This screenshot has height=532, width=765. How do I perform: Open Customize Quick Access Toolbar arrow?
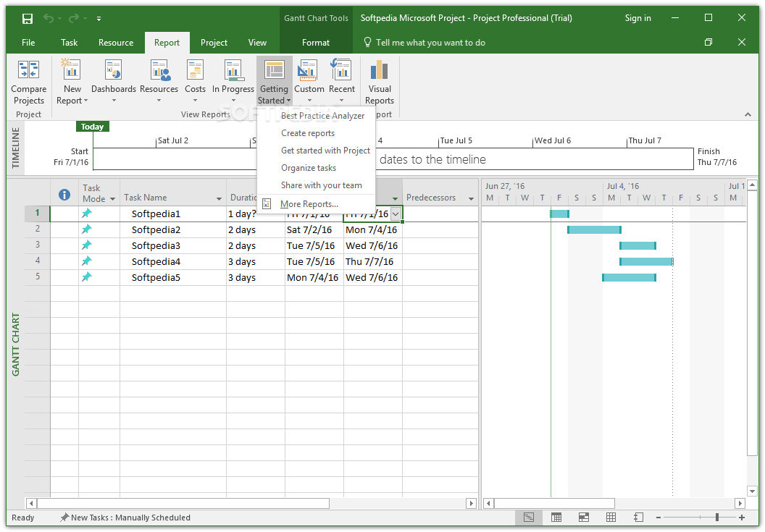coord(99,19)
